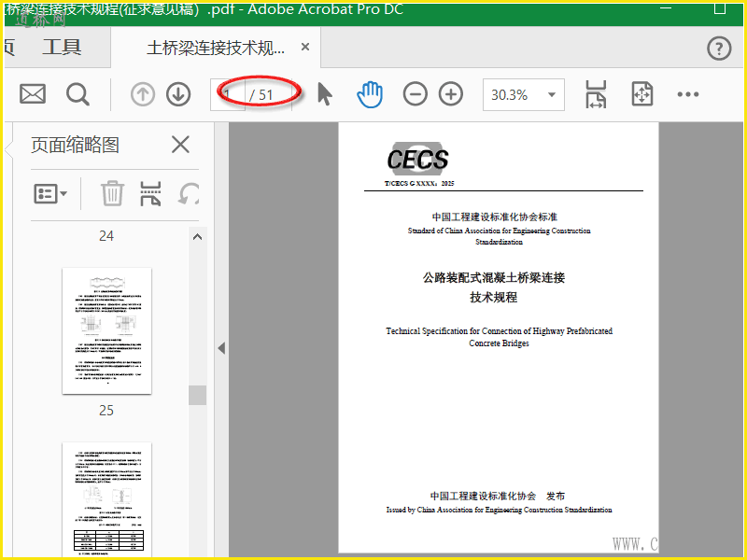Maximize the Acrobat window

pyautogui.click(x=720, y=8)
